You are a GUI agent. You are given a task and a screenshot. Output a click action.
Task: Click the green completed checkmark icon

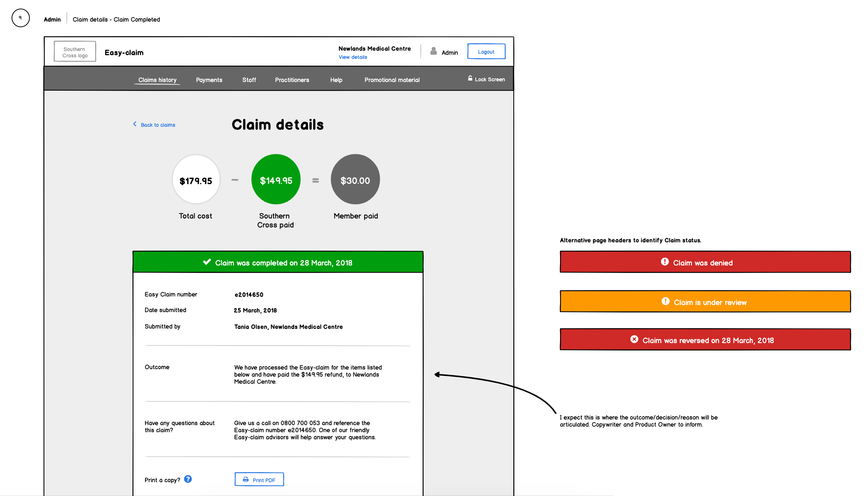tap(207, 262)
